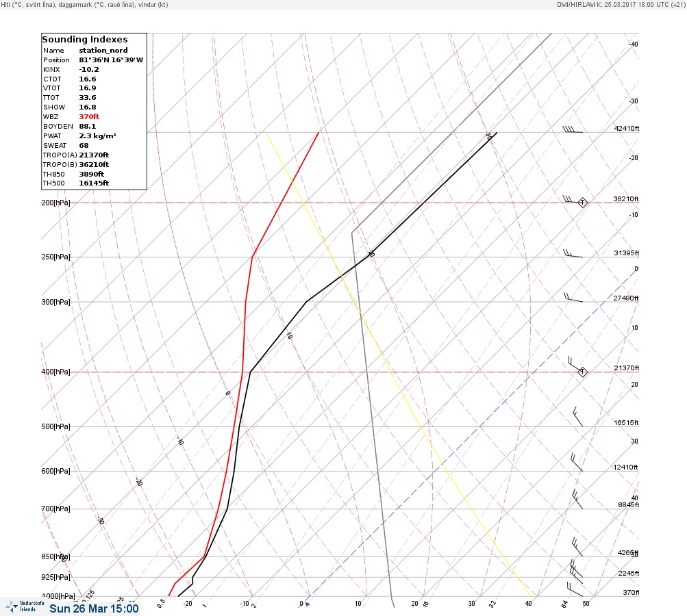Click the 200[hPa] pressure label

coord(55,203)
